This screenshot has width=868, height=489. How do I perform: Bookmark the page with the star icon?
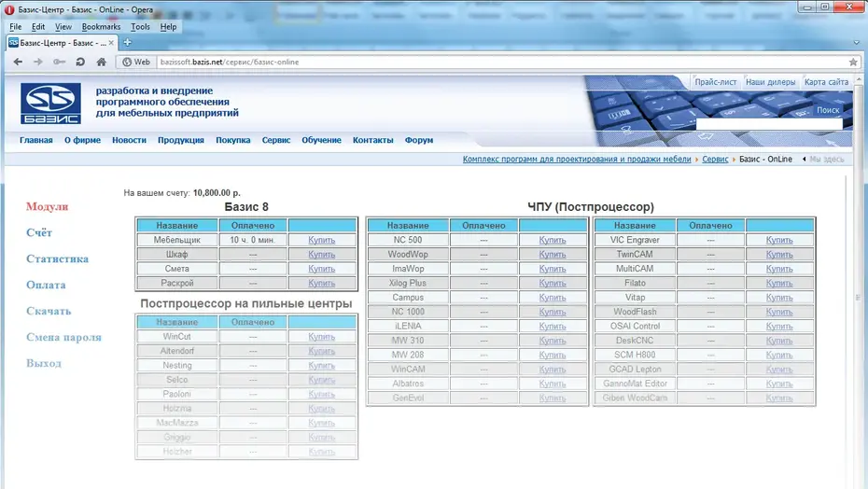[853, 62]
